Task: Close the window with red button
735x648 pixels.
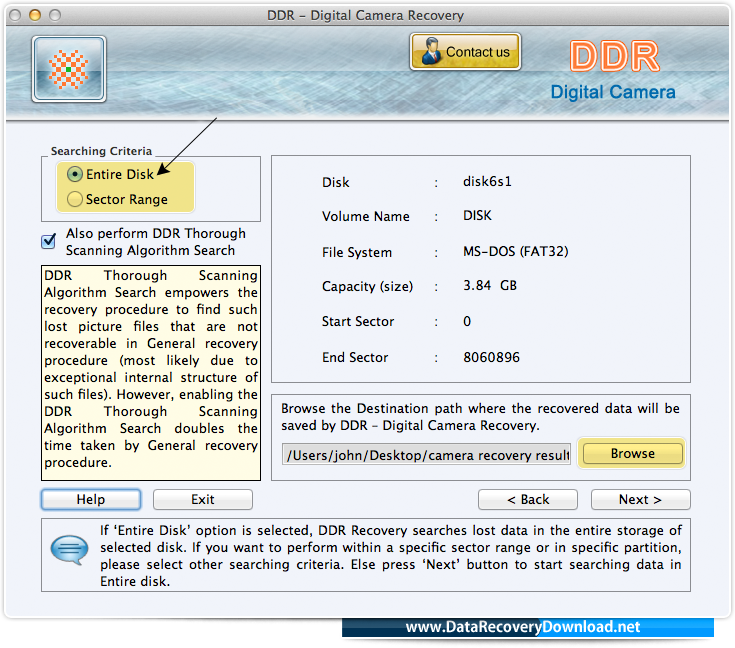Action: coord(15,15)
